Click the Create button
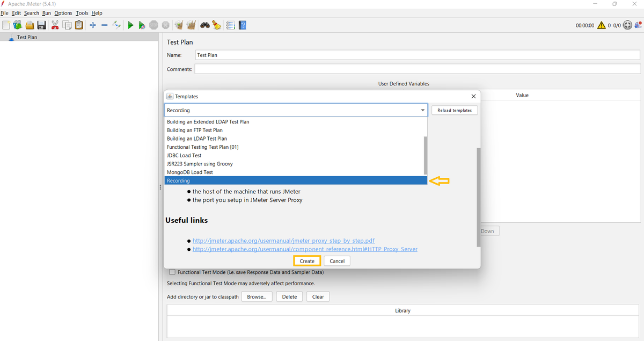 click(x=307, y=261)
